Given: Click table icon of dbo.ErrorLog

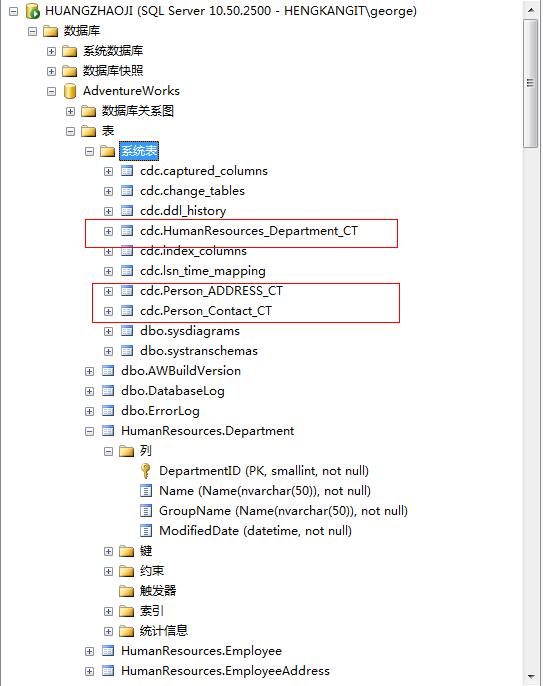Looking at the screenshot, I should click(x=108, y=411).
